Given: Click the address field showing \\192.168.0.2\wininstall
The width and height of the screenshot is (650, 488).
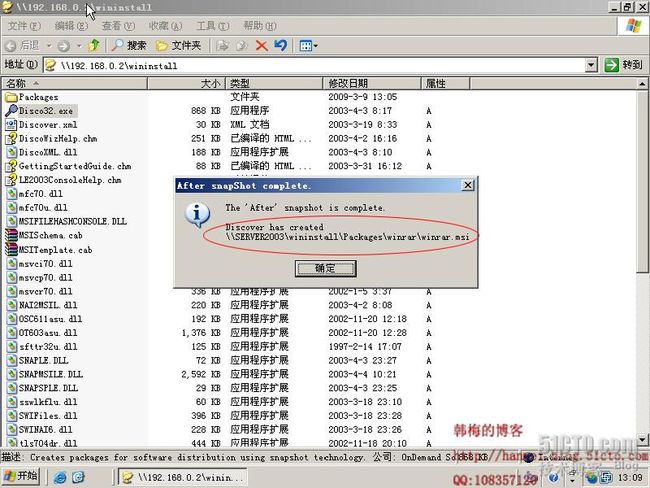Looking at the screenshot, I should [315, 66].
